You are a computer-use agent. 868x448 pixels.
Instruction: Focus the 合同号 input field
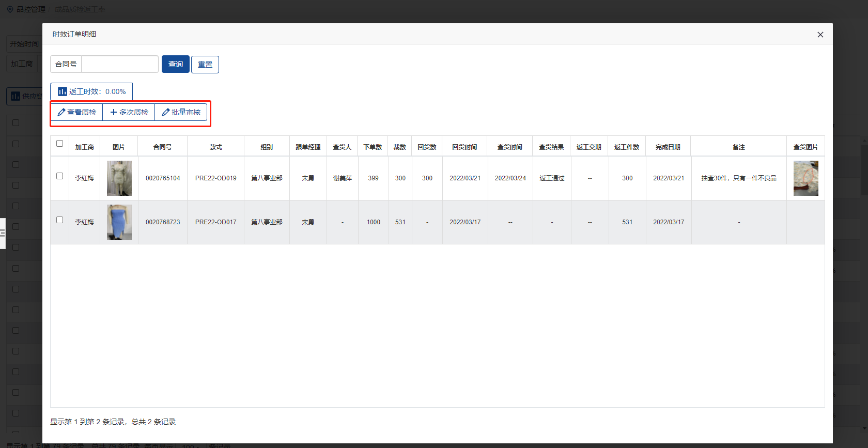coord(120,64)
